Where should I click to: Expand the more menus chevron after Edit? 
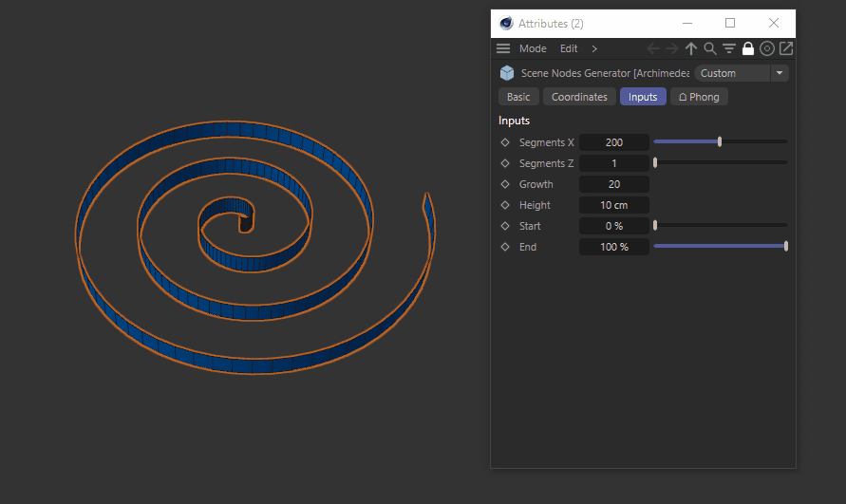(x=594, y=48)
